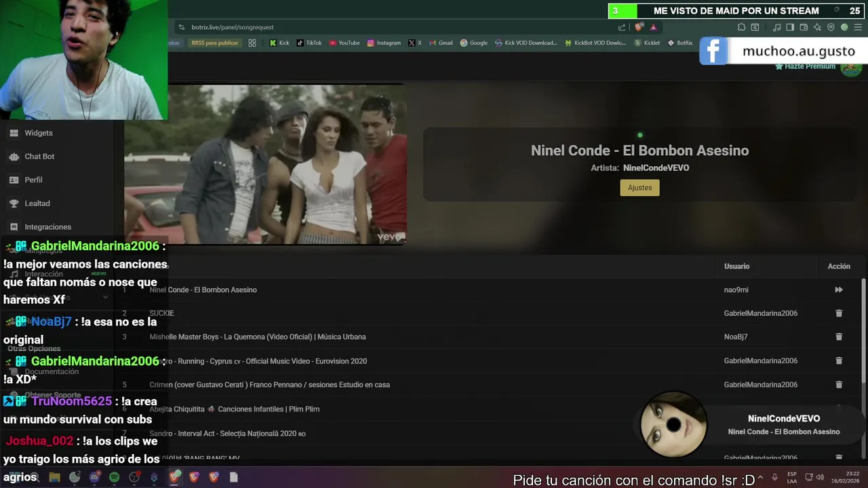Click the Integraciones sidebar icon

click(14, 227)
